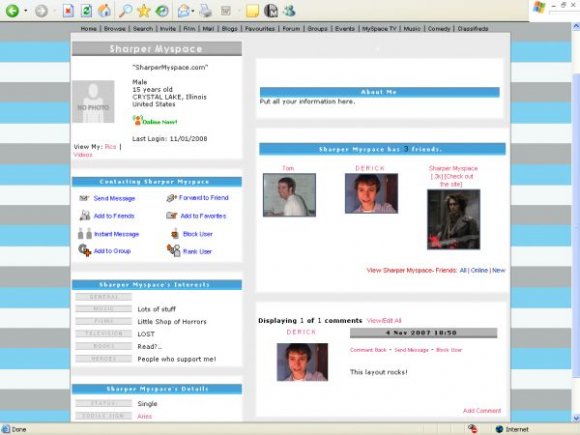This screenshot has width=580, height=435.
Task: Open dropdown arrow beside Back button
Action: tap(26, 11)
